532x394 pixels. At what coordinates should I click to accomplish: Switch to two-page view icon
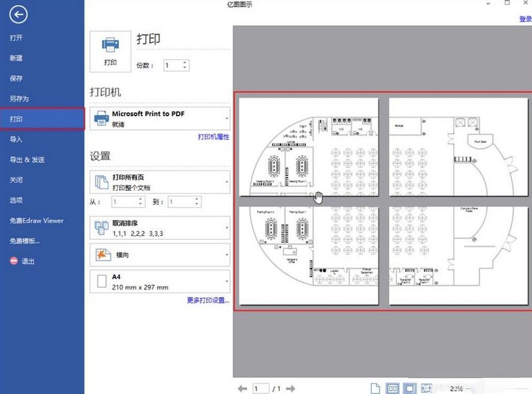[392, 388]
